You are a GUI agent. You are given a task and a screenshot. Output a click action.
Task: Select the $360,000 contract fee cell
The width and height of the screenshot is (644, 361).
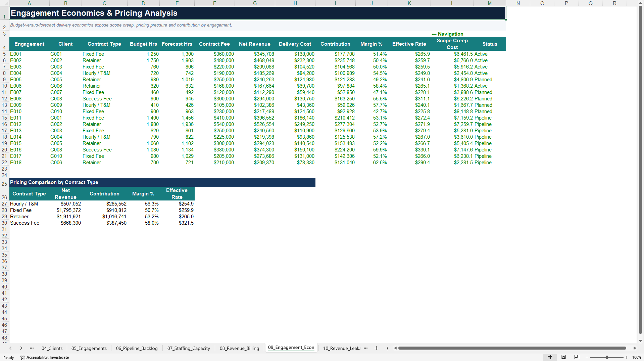pyautogui.click(x=214, y=54)
